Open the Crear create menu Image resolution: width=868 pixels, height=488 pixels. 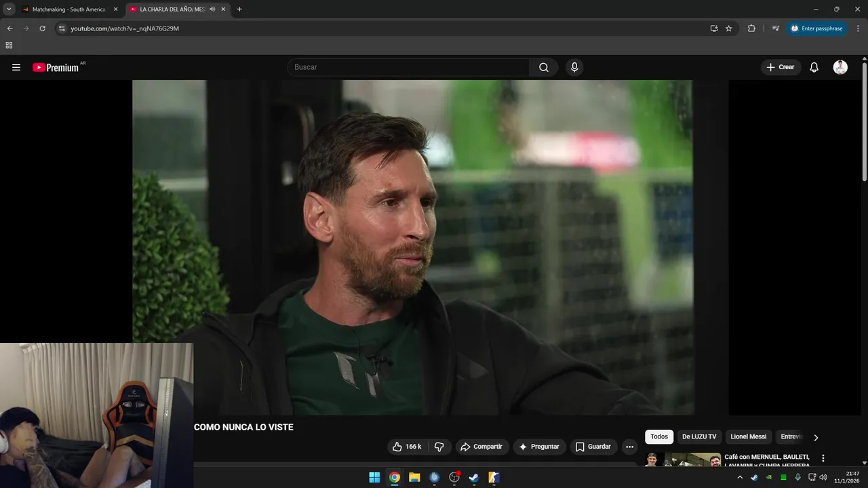[x=781, y=67]
